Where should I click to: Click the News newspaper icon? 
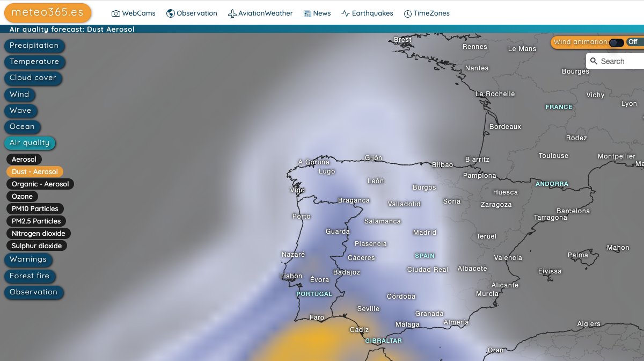tap(308, 13)
